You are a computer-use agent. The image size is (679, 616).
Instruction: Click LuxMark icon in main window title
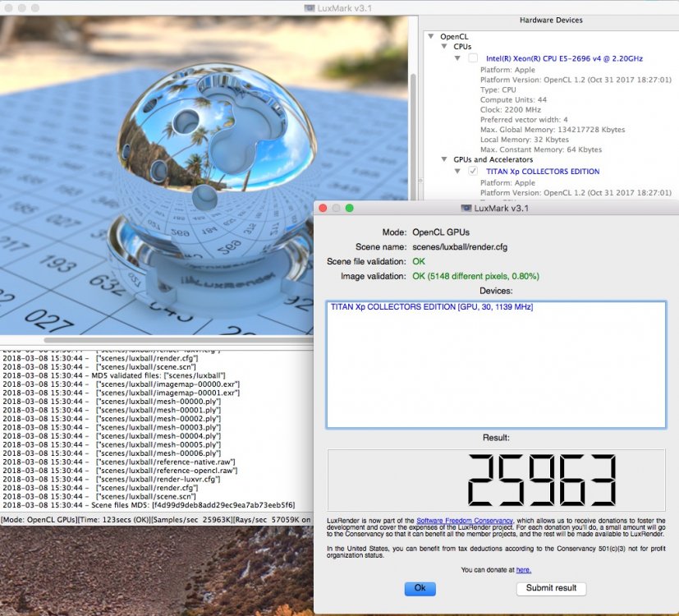tap(310, 7)
